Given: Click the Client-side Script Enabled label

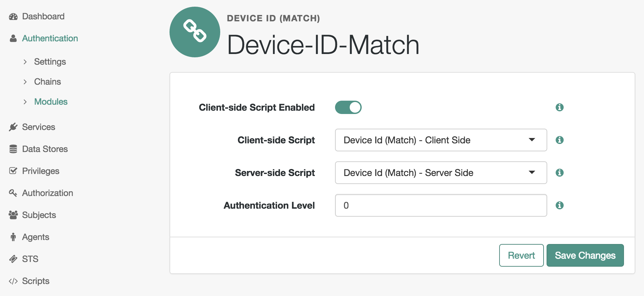Looking at the screenshot, I should pyautogui.click(x=257, y=107).
